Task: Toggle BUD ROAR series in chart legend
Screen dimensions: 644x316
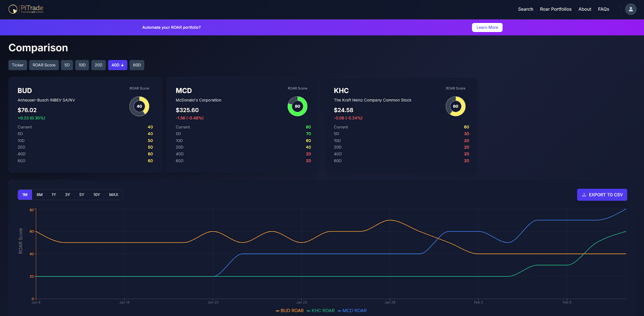Action: point(289,311)
